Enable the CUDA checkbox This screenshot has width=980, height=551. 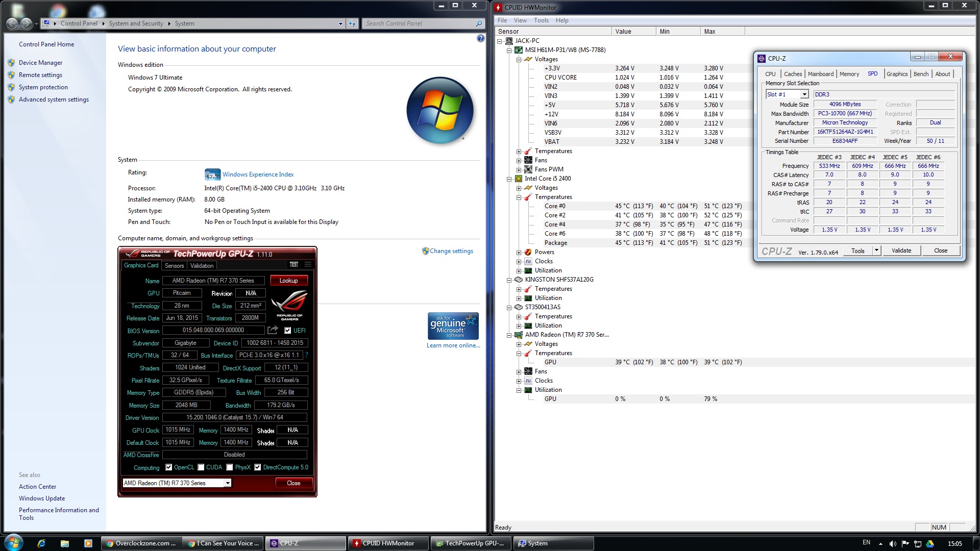click(x=201, y=467)
